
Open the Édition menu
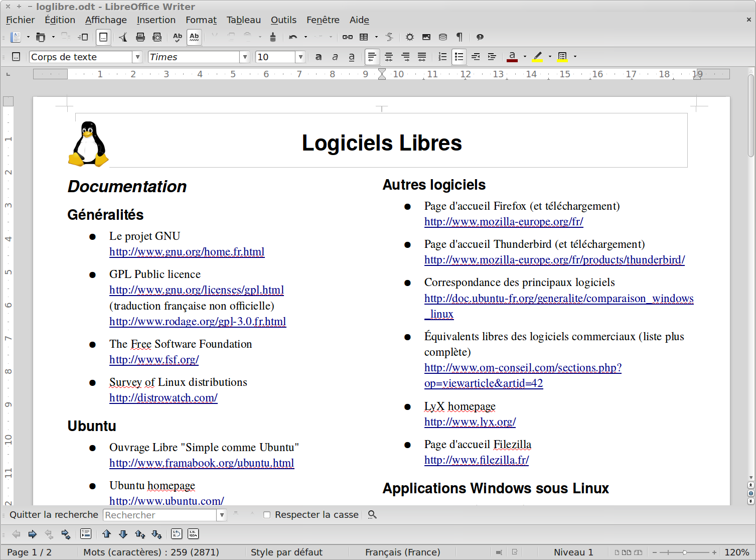point(60,20)
